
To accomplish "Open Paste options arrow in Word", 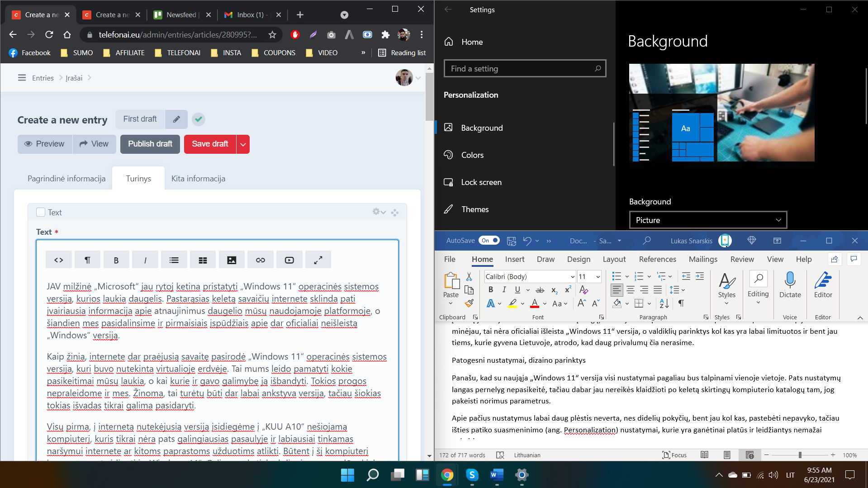I will [x=451, y=303].
